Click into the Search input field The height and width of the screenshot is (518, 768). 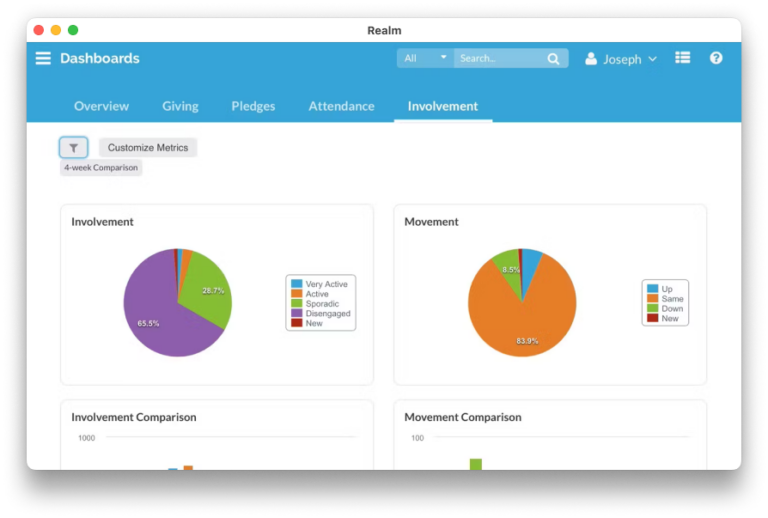502,58
